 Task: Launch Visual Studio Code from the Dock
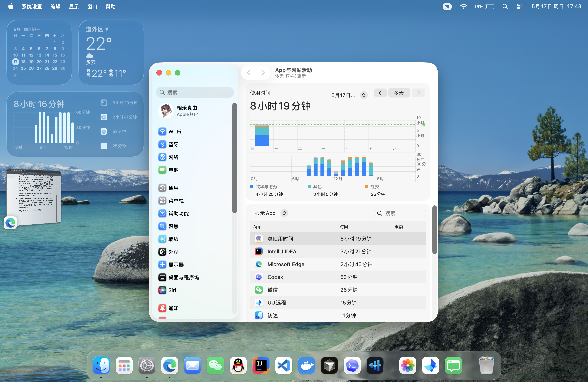pyautogui.click(x=284, y=365)
